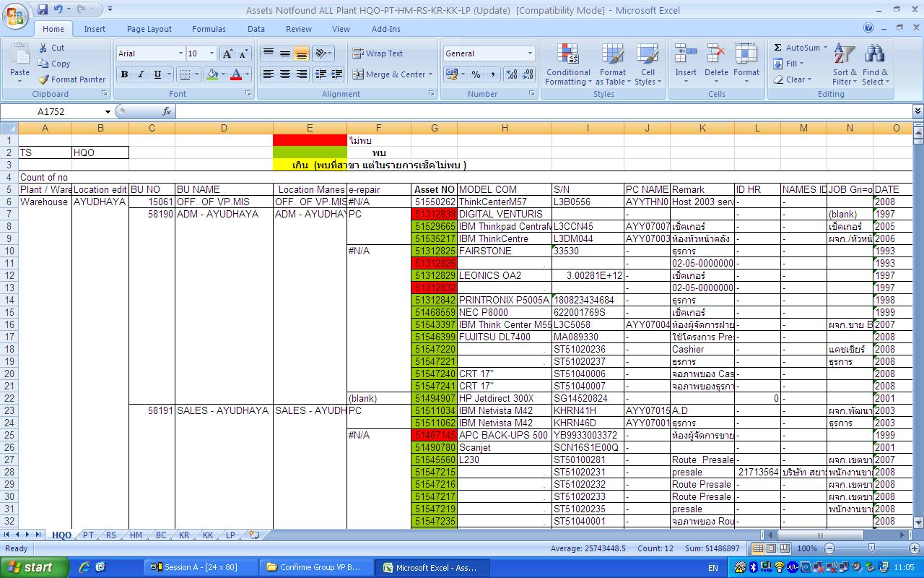Undo the last action

point(58,9)
